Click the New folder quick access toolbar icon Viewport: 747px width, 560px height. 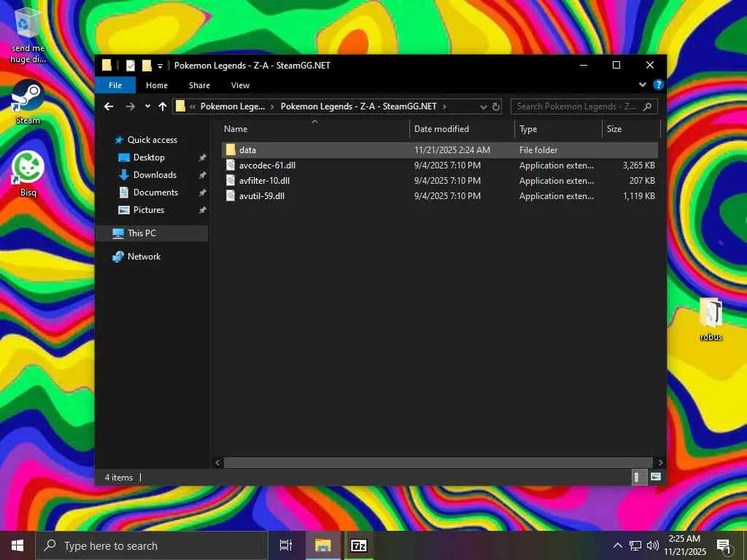[147, 66]
